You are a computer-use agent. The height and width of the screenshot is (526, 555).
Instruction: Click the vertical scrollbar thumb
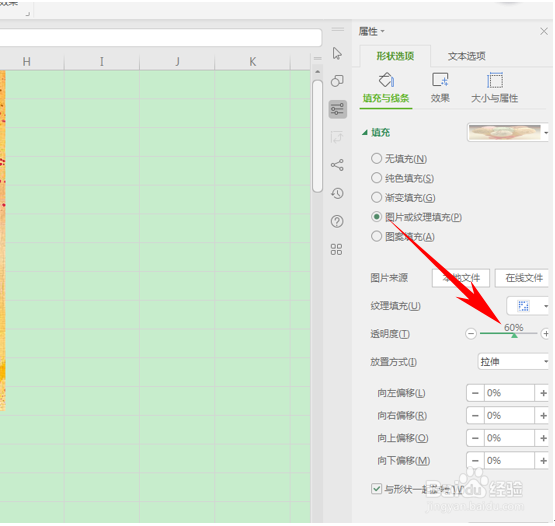pyautogui.click(x=317, y=136)
